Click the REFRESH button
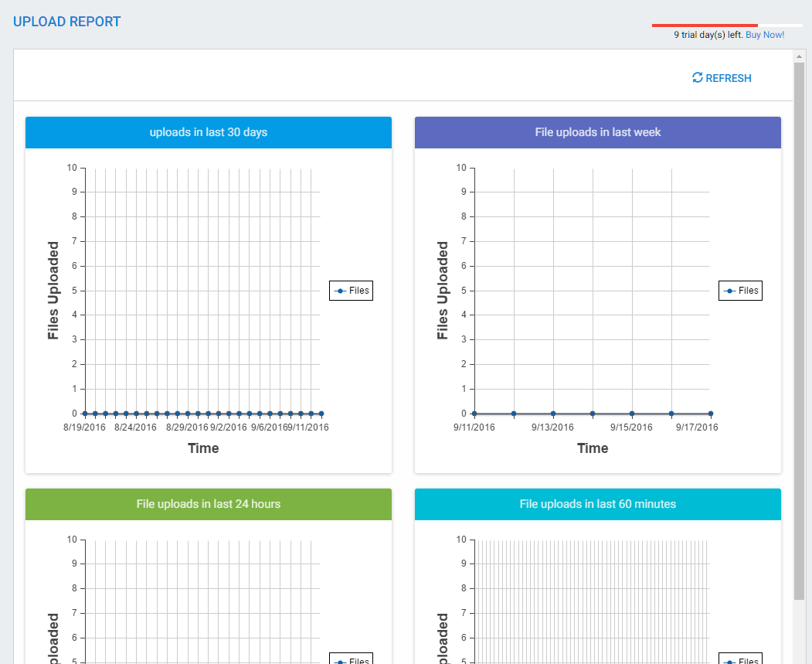The height and width of the screenshot is (664, 812). [722, 78]
